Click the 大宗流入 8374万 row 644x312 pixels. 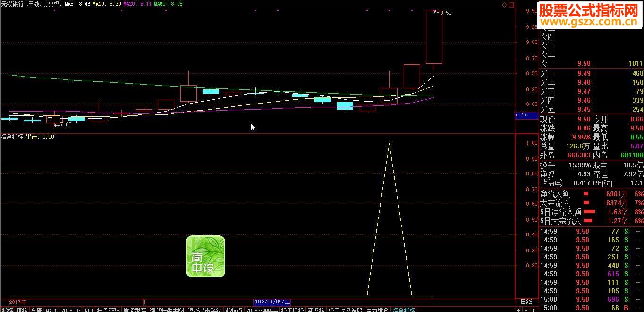592,203
